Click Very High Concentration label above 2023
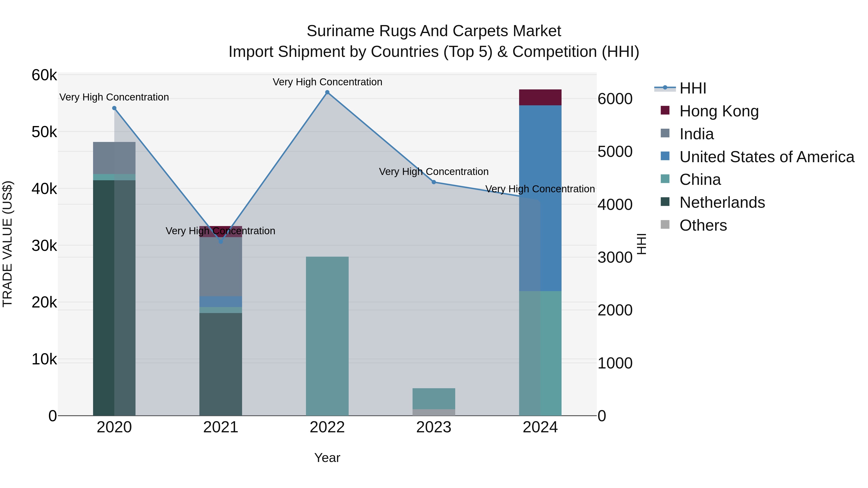 tap(434, 171)
